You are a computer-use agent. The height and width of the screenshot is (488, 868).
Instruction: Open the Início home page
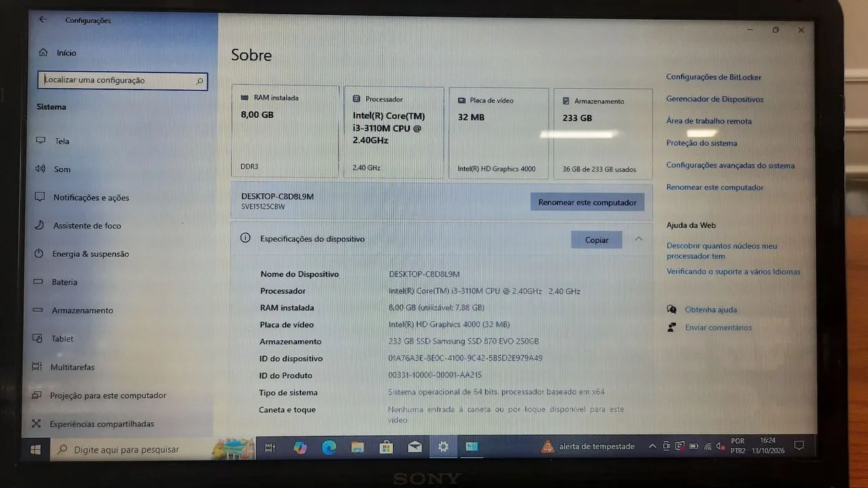coord(58,53)
